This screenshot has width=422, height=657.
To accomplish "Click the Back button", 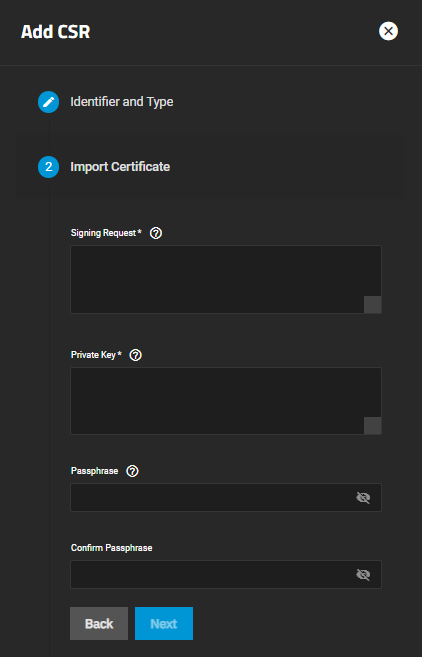I will tap(99, 623).
